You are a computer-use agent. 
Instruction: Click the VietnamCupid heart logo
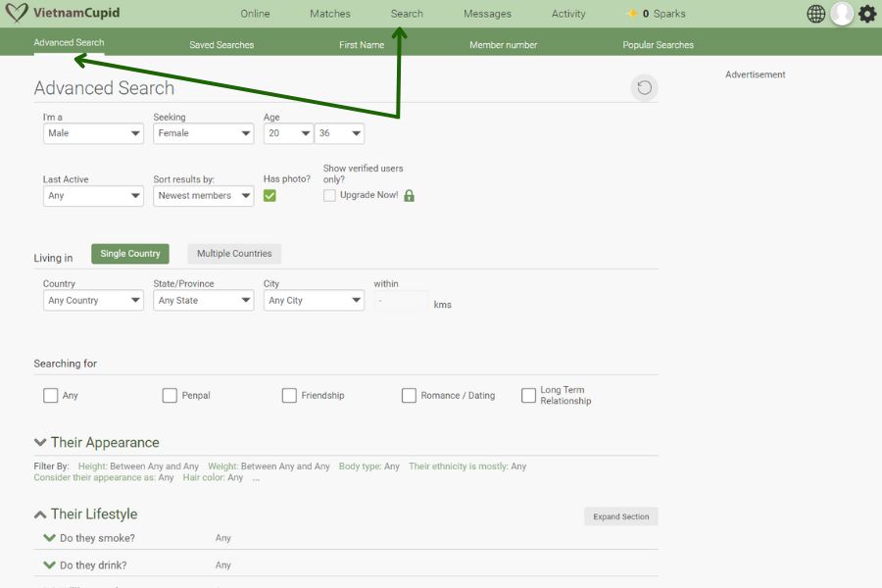tap(17, 14)
